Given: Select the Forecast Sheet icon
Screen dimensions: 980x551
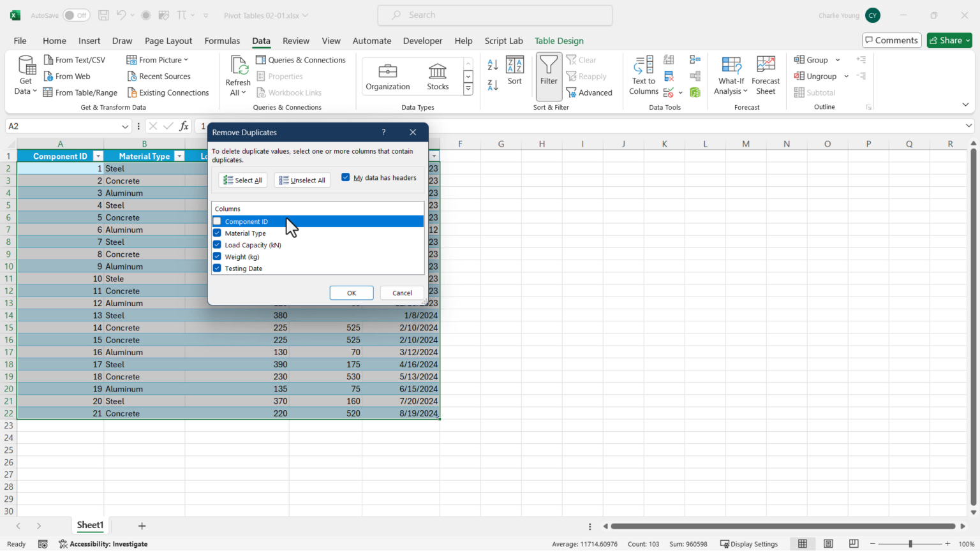Looking at the screenshot, I should click(x=766, y=75).
